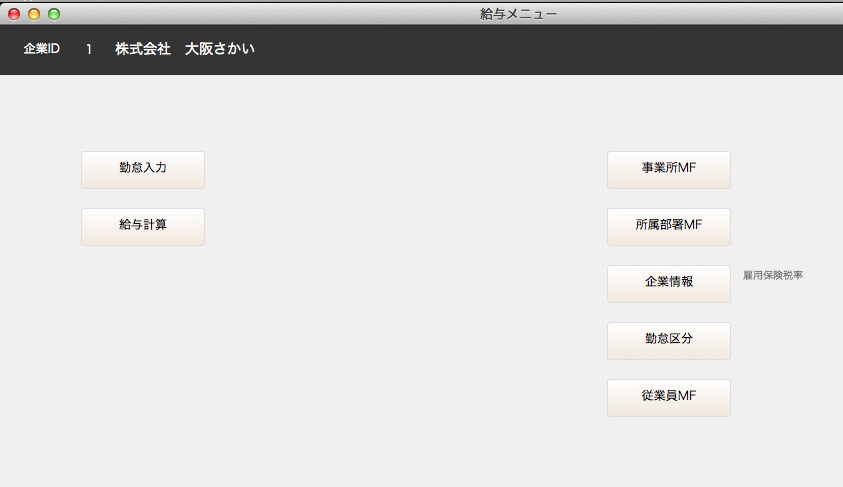The height and width of the screenshot is (487, 843).
Task: Open 企業情報 company information
Action: (x=669, y=283)
